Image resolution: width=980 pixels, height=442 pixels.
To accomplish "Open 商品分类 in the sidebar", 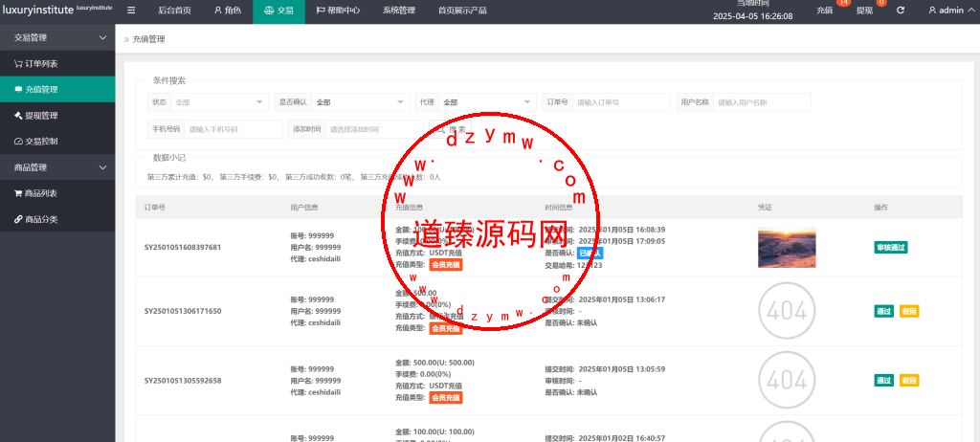I will click(57, 219).
